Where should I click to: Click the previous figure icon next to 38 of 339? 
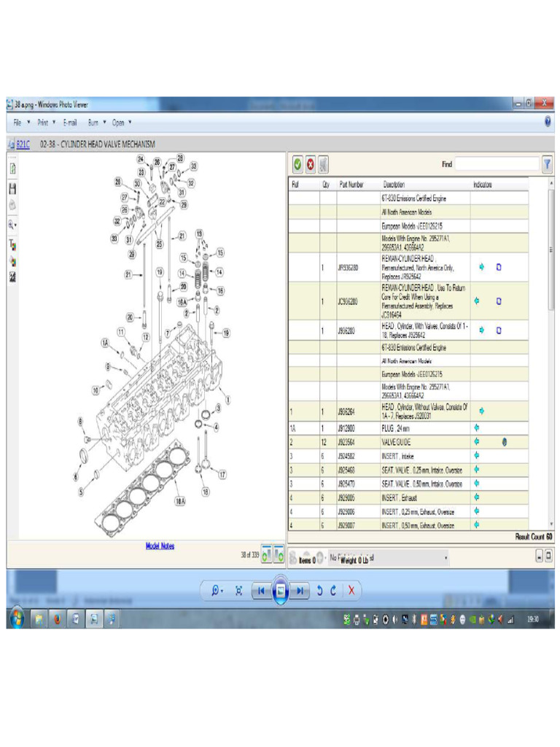266,554
